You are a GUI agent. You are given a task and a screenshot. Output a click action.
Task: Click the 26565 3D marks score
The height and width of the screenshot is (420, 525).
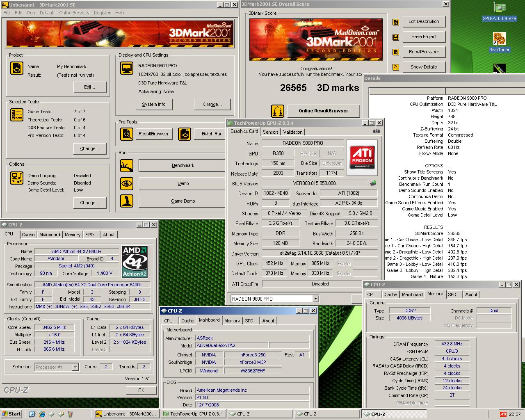[320, 88]
